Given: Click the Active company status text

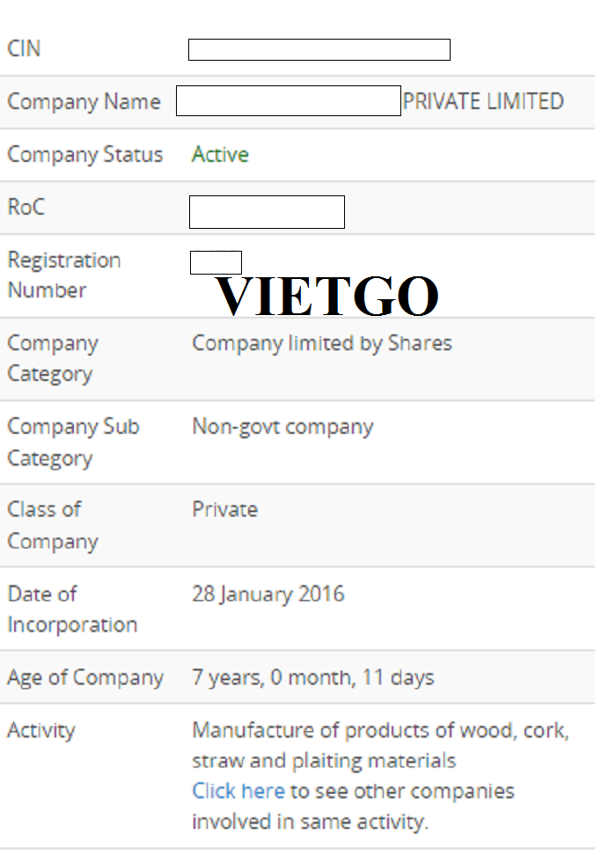Looking at the screenshot, I should click(x=220, y=155).
